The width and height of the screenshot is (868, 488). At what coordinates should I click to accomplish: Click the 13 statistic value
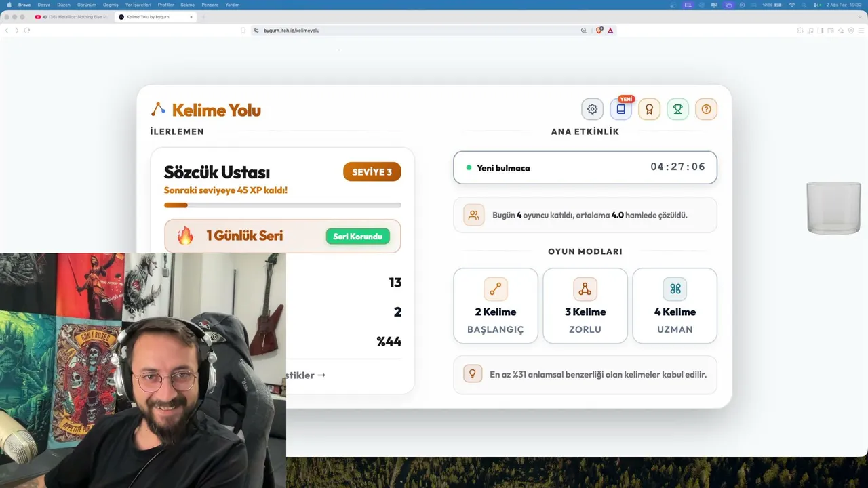395,283
